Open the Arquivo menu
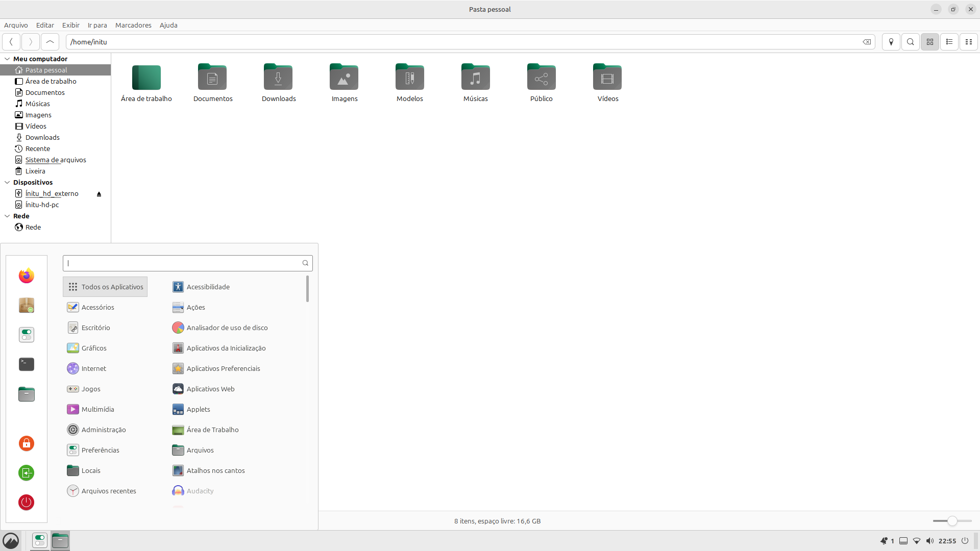The image size is (980, 551). (x=16, y=25)
